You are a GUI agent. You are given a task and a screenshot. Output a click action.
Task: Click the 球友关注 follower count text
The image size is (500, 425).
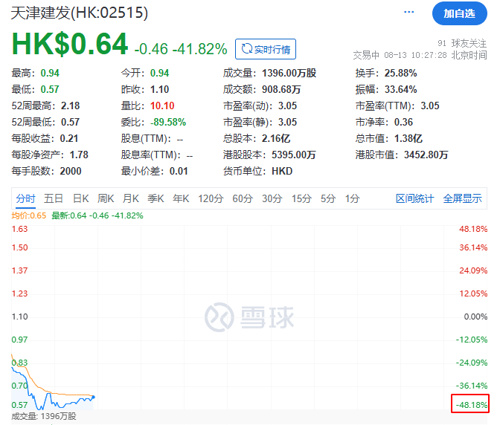[462, 43]
